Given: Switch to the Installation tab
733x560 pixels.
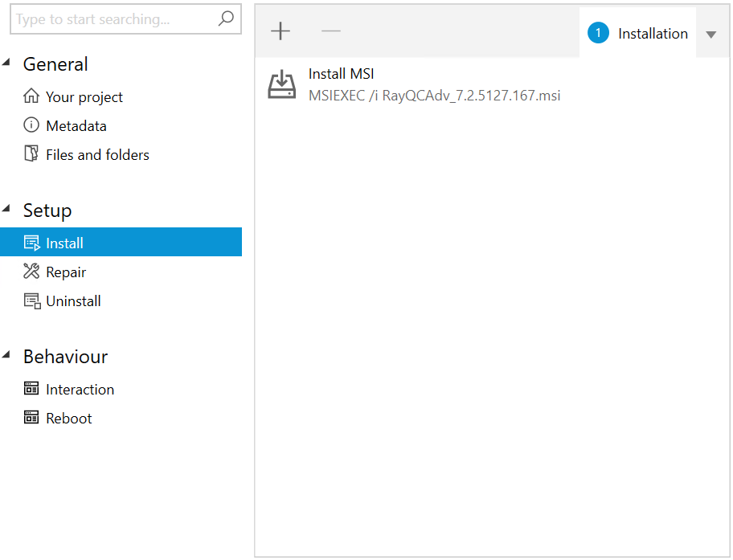Looking at the screenshot, I should 652,34.
